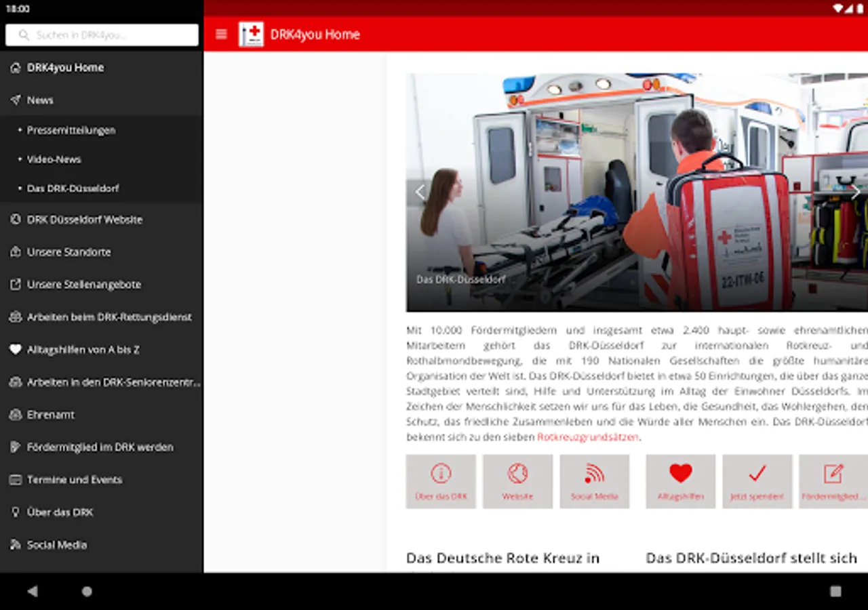Click the search magnifier icon
868x610 pixels.
click(x=24, y=35)
